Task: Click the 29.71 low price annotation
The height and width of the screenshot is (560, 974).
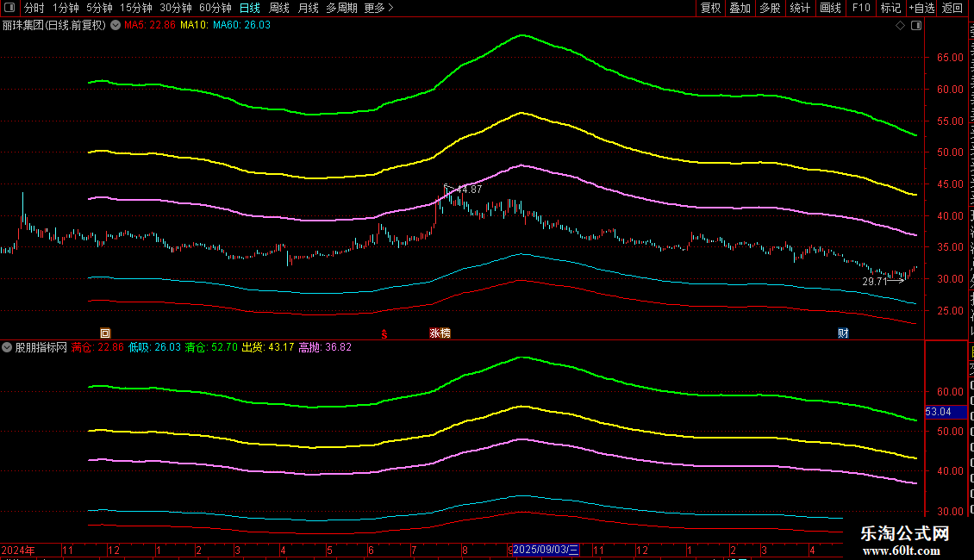Action: 875,282
